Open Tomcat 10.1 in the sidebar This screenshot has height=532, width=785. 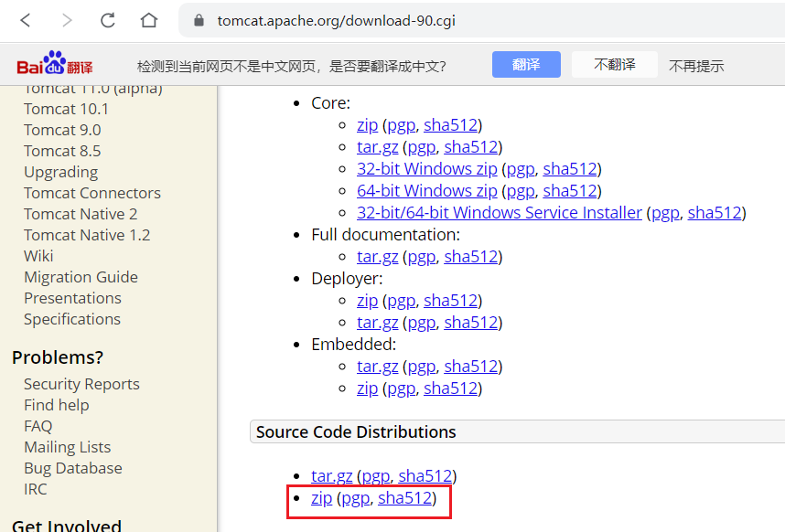[66, 109]
